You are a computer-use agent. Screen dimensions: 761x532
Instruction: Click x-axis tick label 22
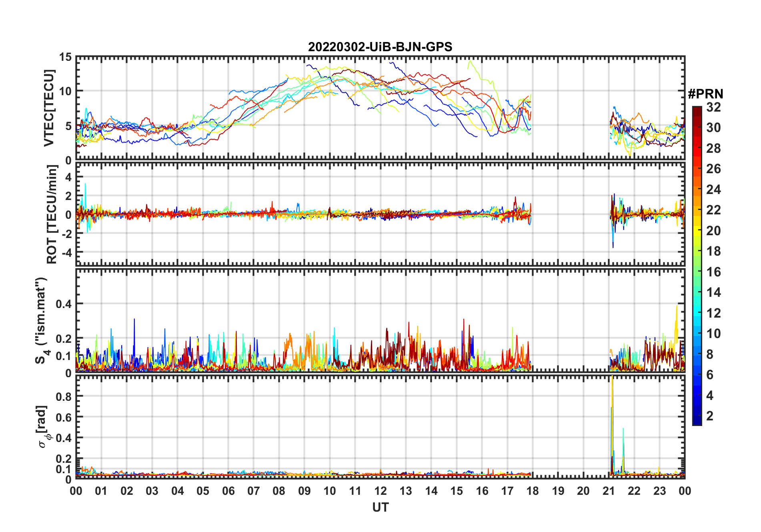(634, 491)
